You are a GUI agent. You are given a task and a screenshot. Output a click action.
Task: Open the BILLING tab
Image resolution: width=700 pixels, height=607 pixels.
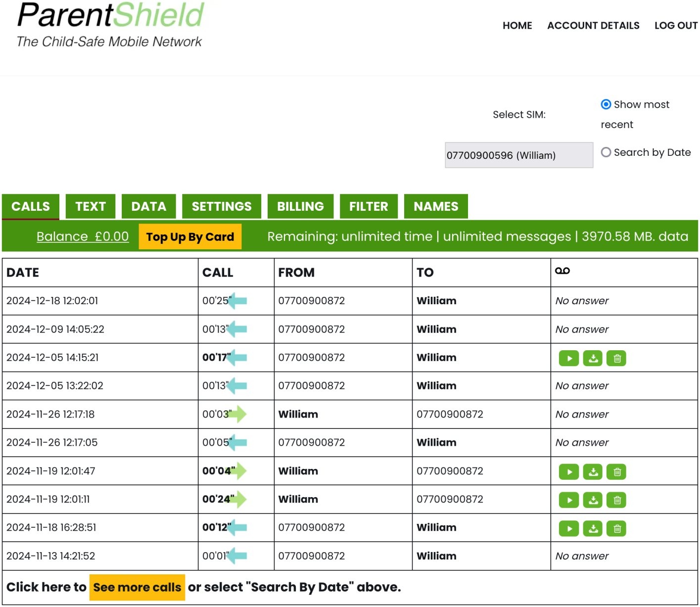(x=300, y=206)
